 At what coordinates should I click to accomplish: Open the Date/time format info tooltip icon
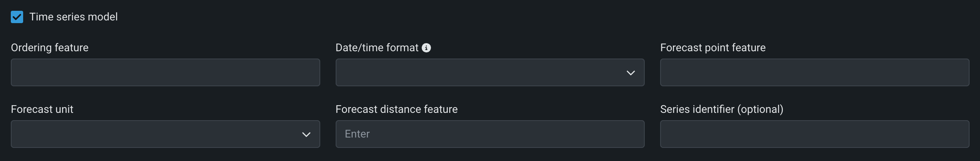click(x=426, y=48)
